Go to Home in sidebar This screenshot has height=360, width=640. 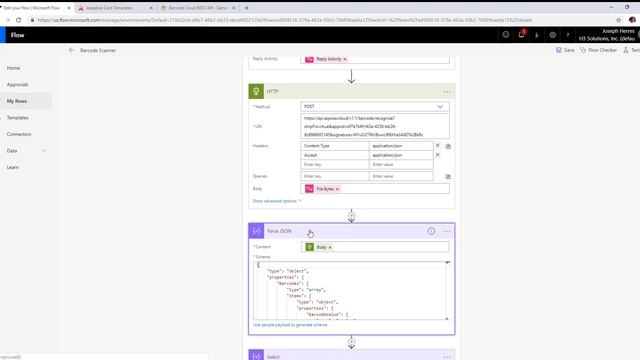pyautogui.click(x=13, y=68)
